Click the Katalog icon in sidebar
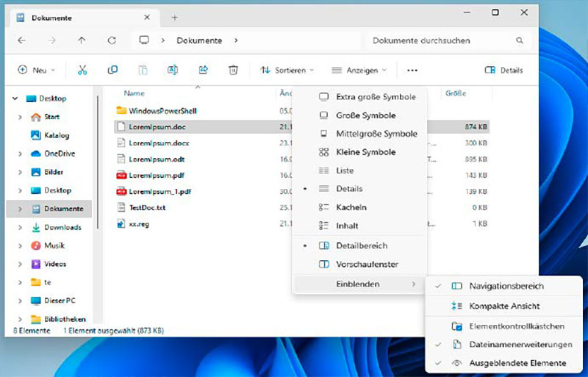Image resolution: width=588 pixels, height=377 pixels. click(35, 135)
